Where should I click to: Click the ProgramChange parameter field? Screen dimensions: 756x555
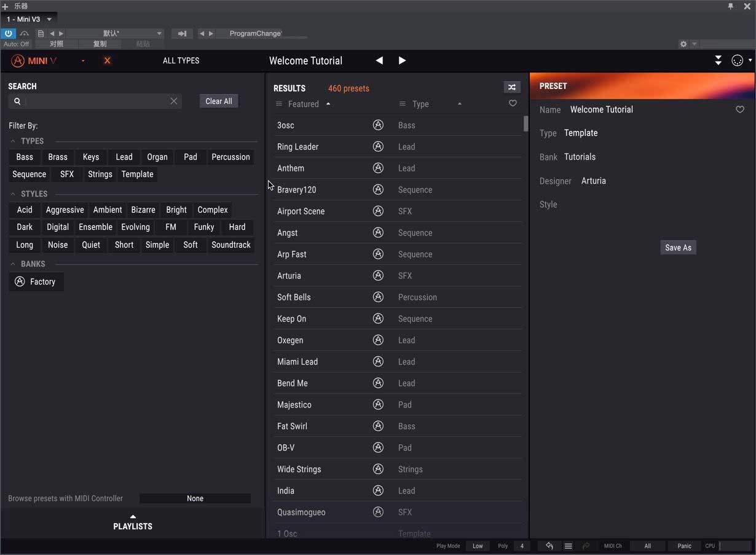coord(255,34)
